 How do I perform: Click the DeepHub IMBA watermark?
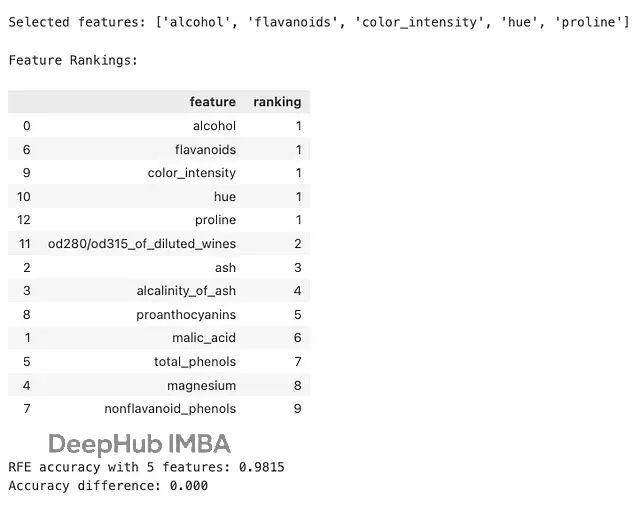tap(139, 444)
